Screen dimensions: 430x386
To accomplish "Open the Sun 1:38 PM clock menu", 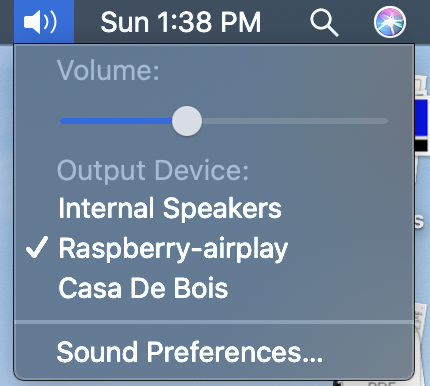I will 181,22.
